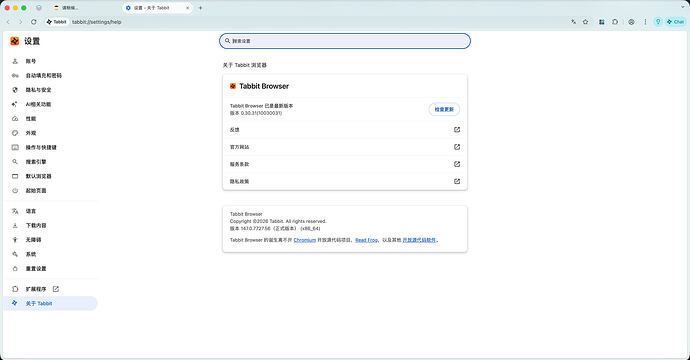The width and height of the screenshot is (690, 360).
Task: Select 性能 performance in the sidebar
Action: [x=30, y=119]
